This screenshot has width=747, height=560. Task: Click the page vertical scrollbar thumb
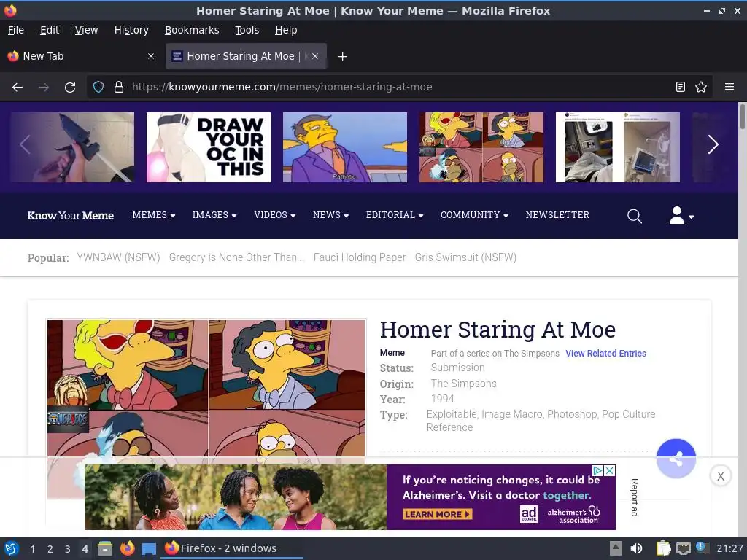[742, 116]
